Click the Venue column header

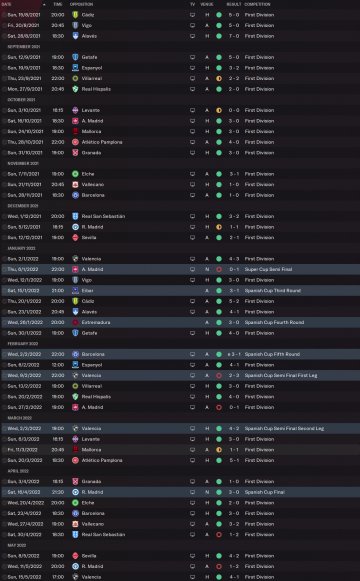pos(207,4)
